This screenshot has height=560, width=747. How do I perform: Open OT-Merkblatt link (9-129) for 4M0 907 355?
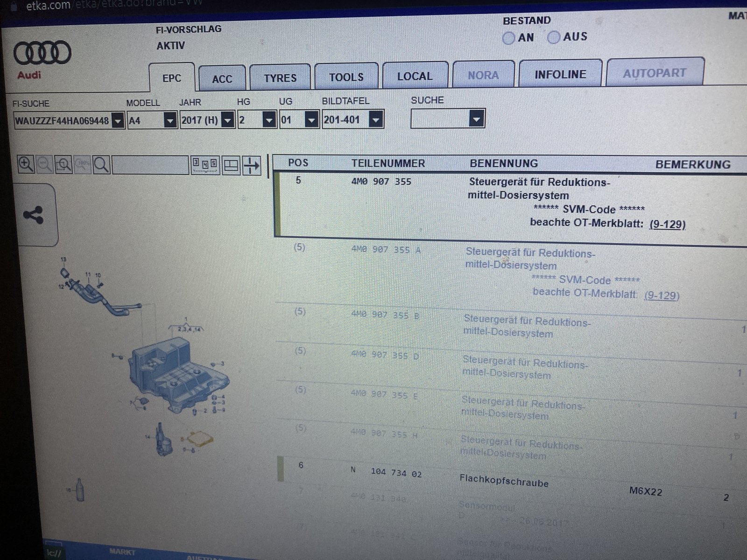pyautogui.click(x=668, y=224)
